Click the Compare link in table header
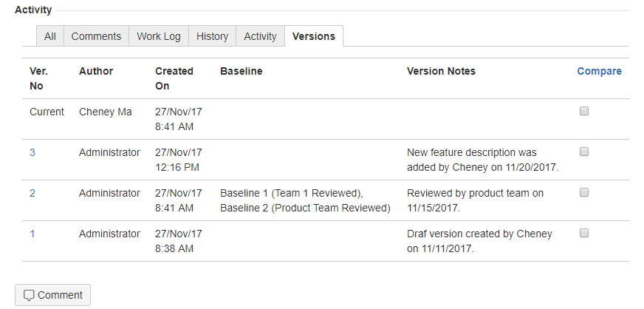This screenshot has width=644, height=309. coord(599,72)
